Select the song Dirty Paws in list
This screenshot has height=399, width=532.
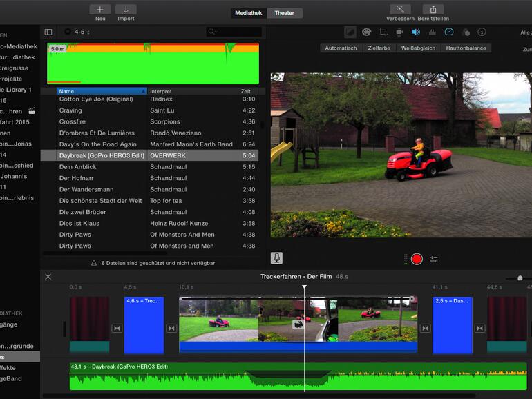coord(75,235)
